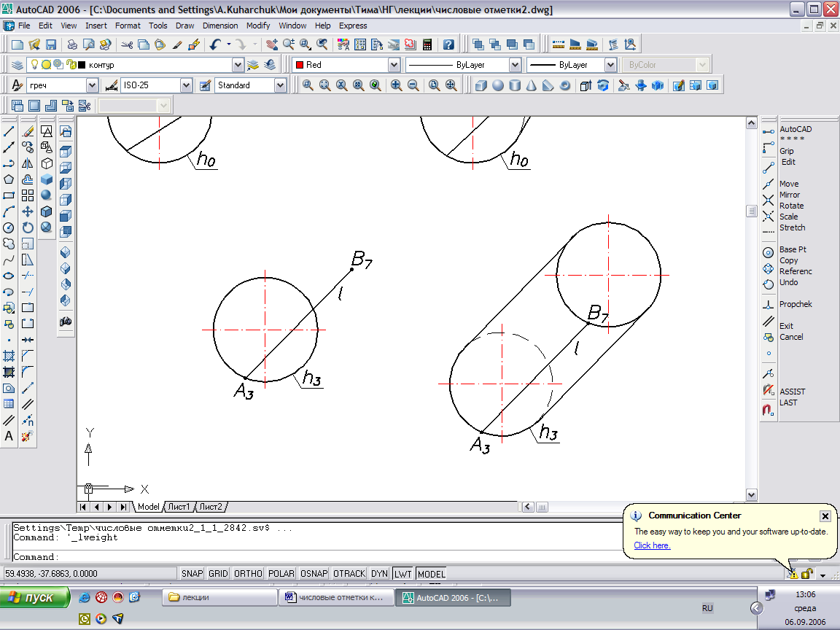840x630 pixels.
Task: Select the Mirror modify tool
Action: (x=28, y=163)
